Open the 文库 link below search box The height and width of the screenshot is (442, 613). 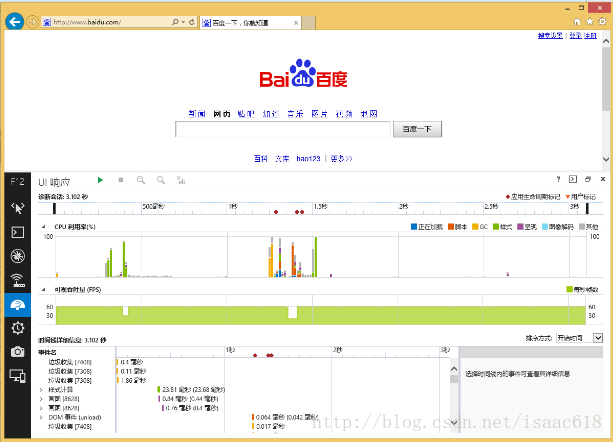[x=282, y=159]
